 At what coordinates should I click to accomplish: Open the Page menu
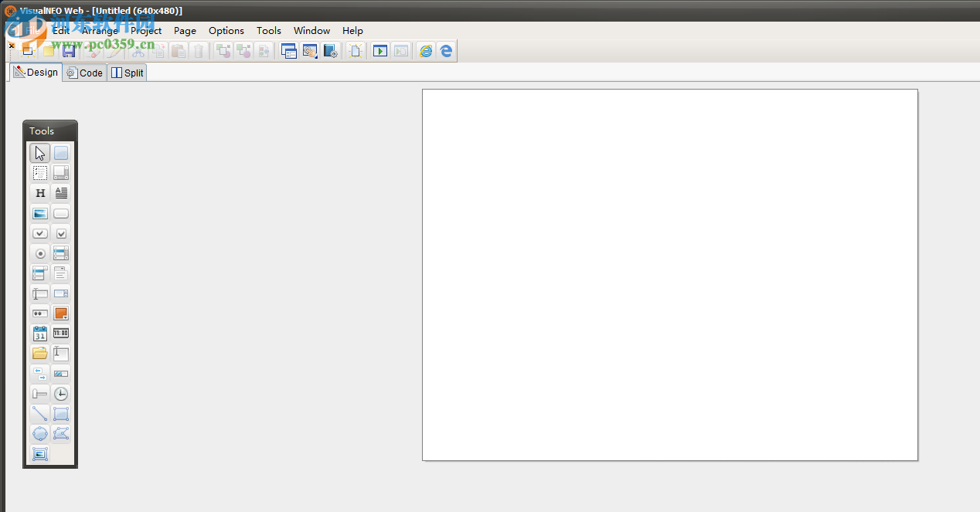tap(185, 31)
